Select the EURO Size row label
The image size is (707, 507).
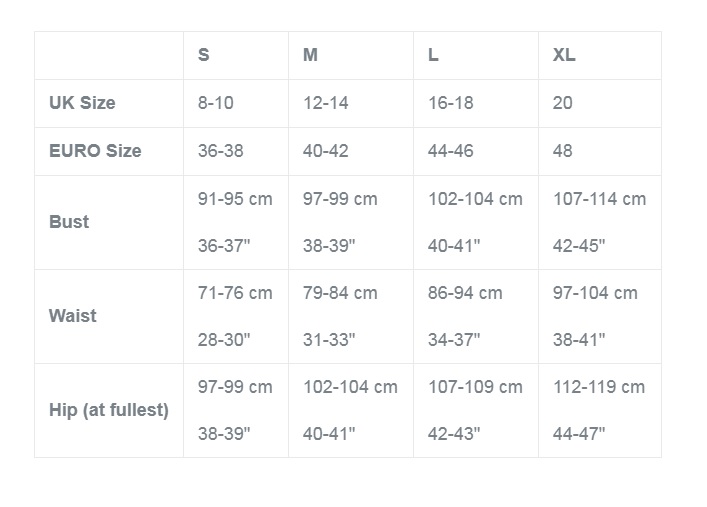[x=95, y=151]
